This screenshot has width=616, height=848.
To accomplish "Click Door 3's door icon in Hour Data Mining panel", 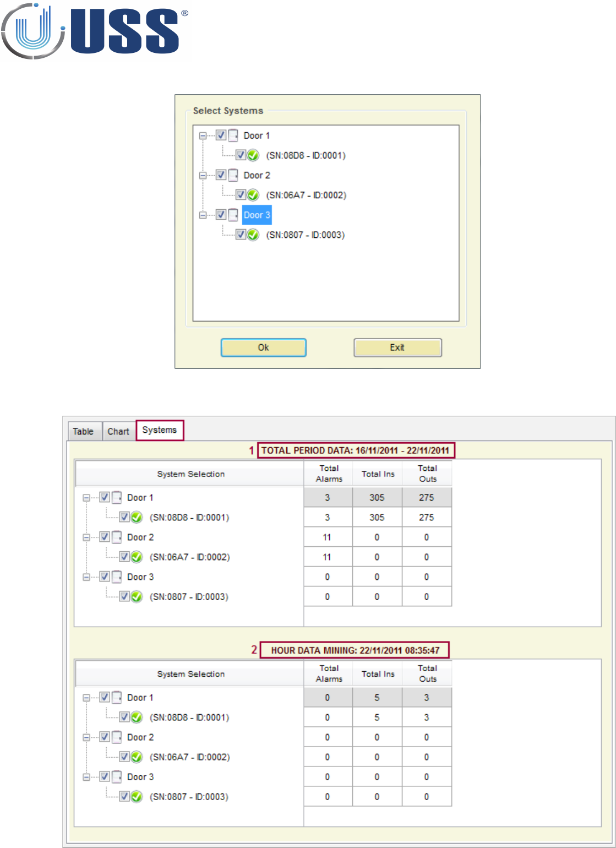I will (117, 777).
